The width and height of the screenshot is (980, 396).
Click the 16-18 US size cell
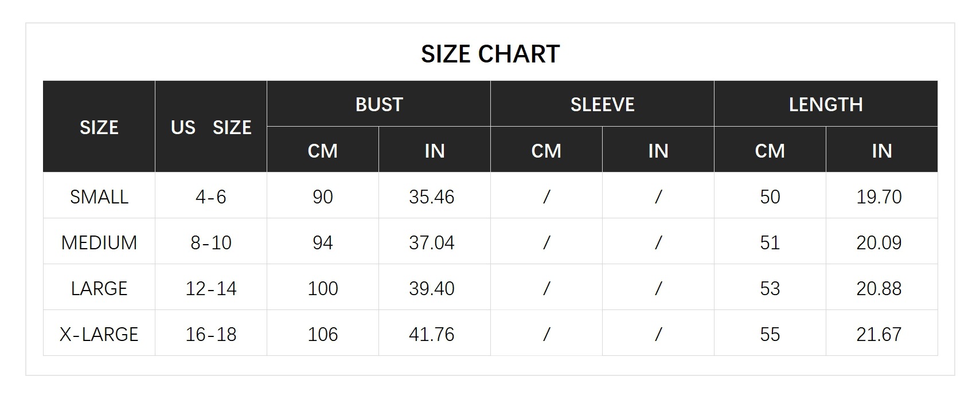click(211, 334)
